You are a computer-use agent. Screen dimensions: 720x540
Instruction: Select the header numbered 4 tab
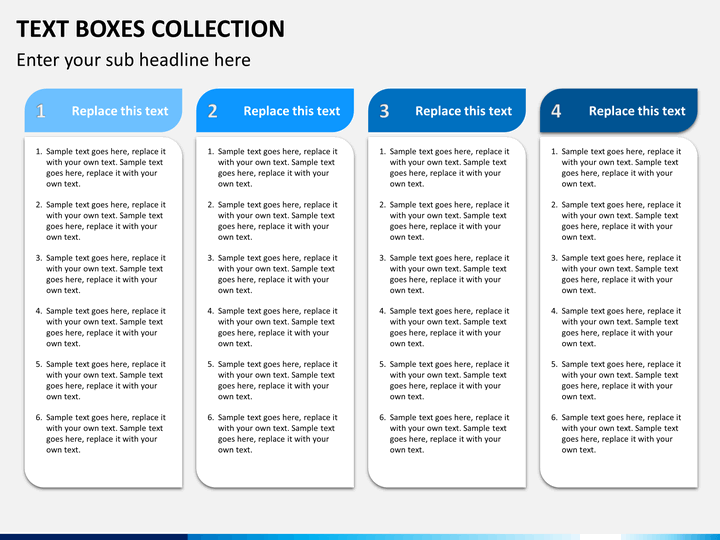click(x=619, y=111)
